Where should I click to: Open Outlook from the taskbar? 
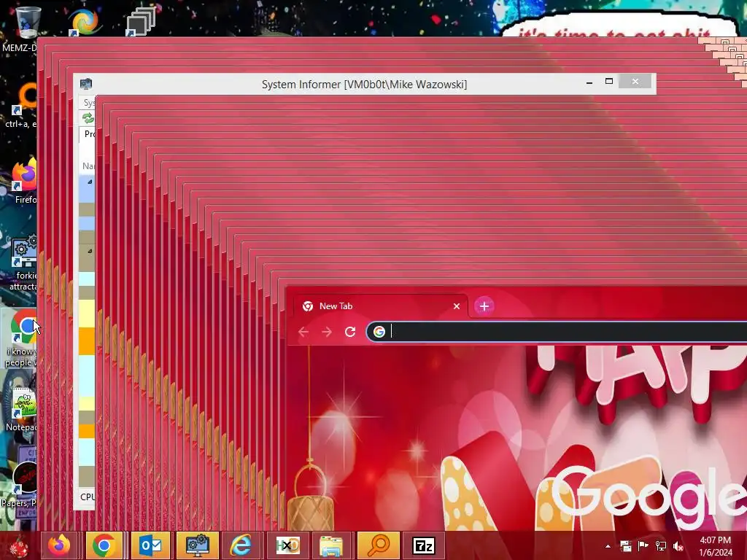point(150,545)
